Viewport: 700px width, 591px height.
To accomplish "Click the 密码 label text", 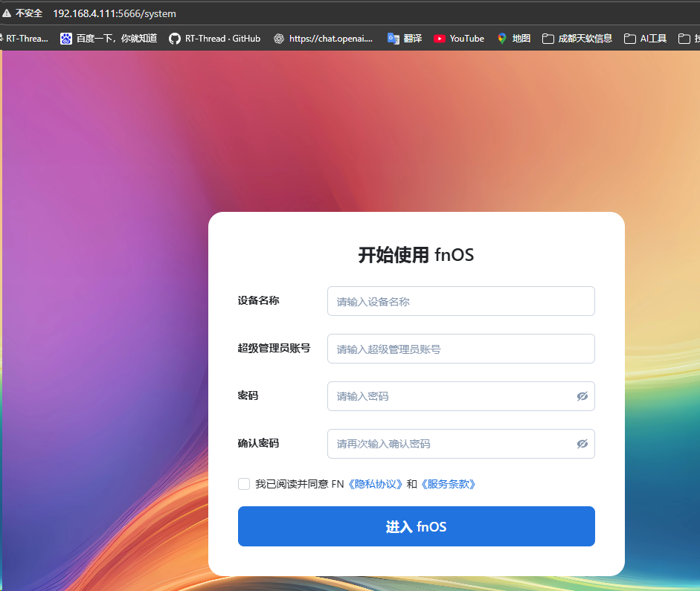I will [248, 395].
